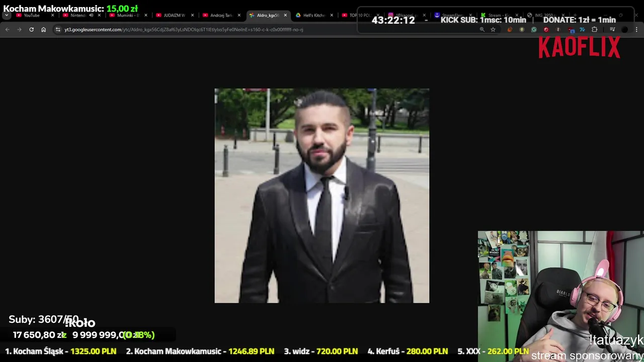644x362 pixels.
Task: Open the tab search dropdown arrow
Action: point(7,15)
